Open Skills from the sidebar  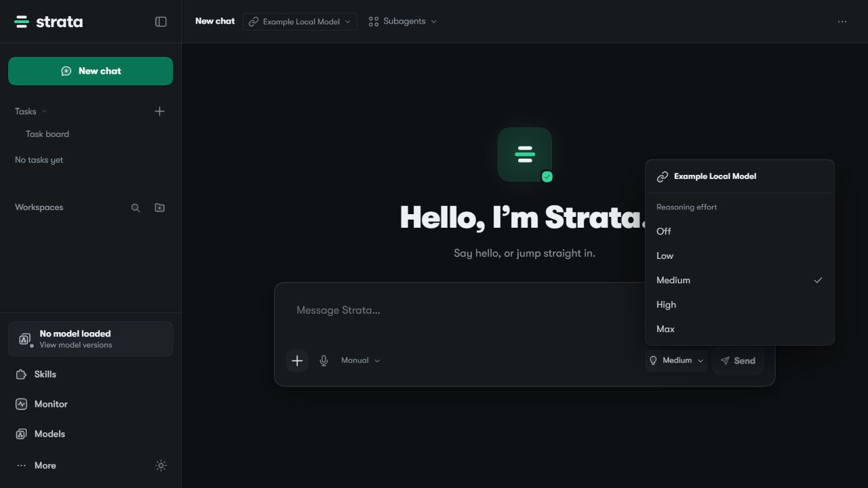coord(90,374)
